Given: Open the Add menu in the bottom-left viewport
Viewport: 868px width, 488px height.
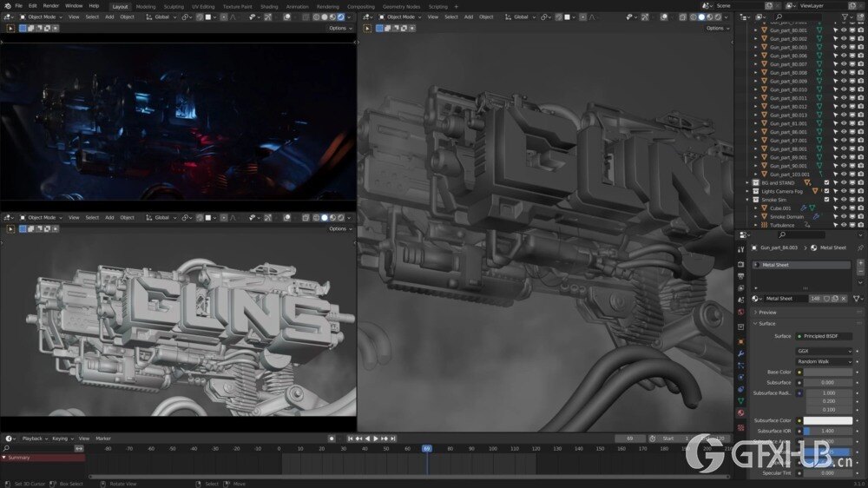Looking at the screenshot, I should coord(109,218).
